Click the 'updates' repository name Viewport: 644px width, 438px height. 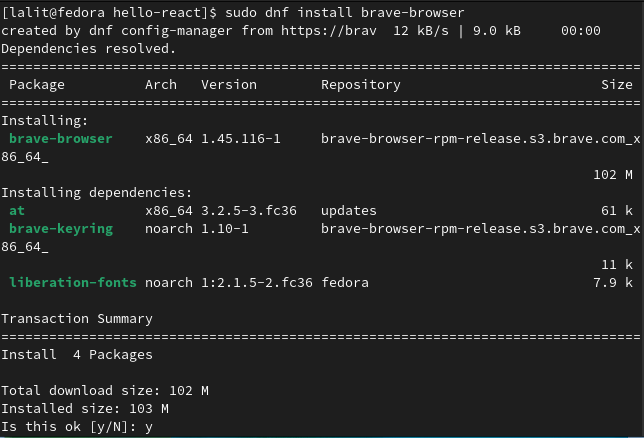click(349, 211)
